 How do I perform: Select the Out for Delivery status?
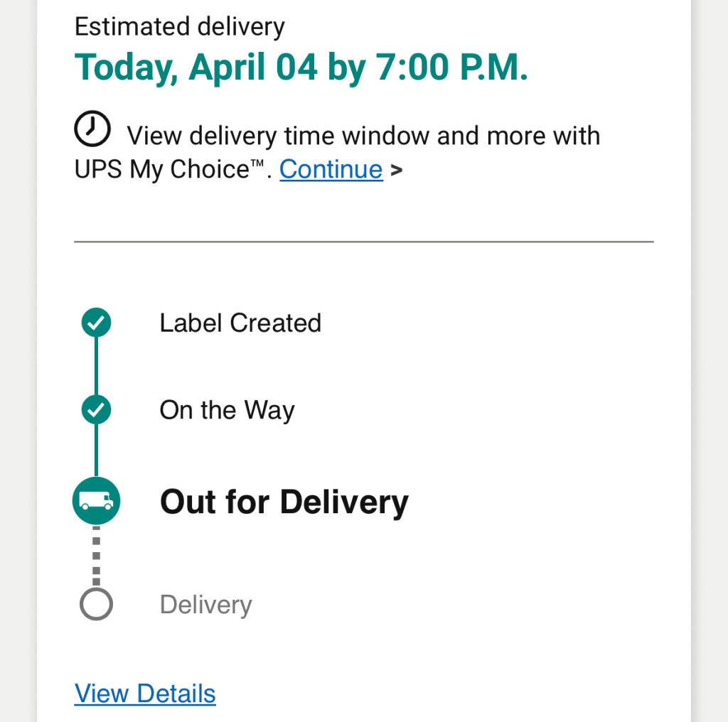pos(284,502)
